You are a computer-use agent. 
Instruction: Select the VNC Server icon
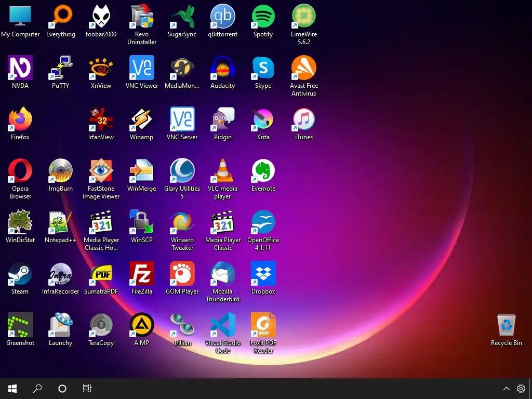pos(182,119)
